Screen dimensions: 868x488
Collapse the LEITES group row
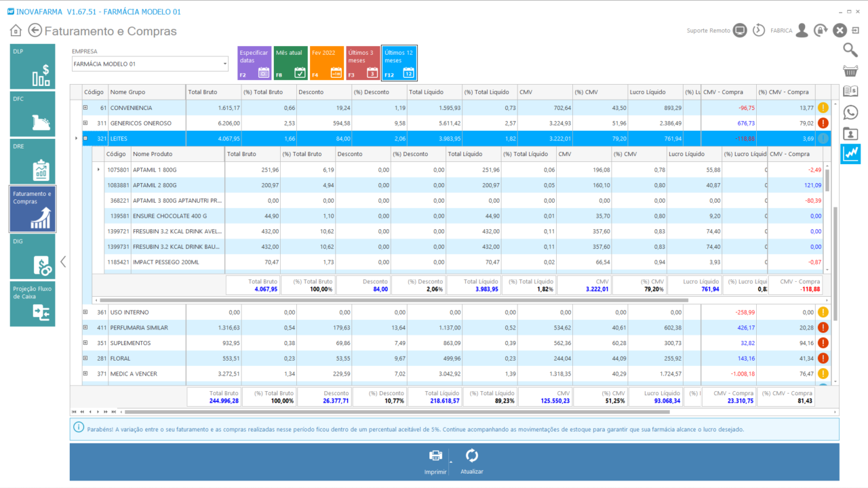[85, 138]
